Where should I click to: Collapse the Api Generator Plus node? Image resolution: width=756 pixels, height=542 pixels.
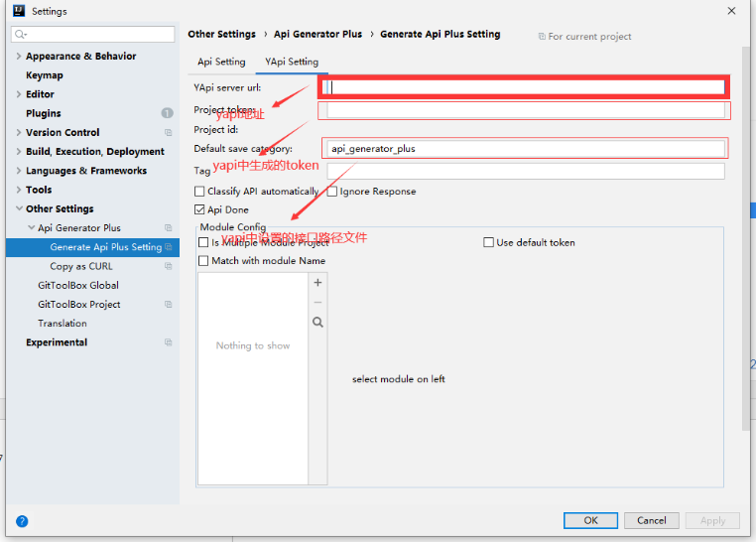(31, 227)
